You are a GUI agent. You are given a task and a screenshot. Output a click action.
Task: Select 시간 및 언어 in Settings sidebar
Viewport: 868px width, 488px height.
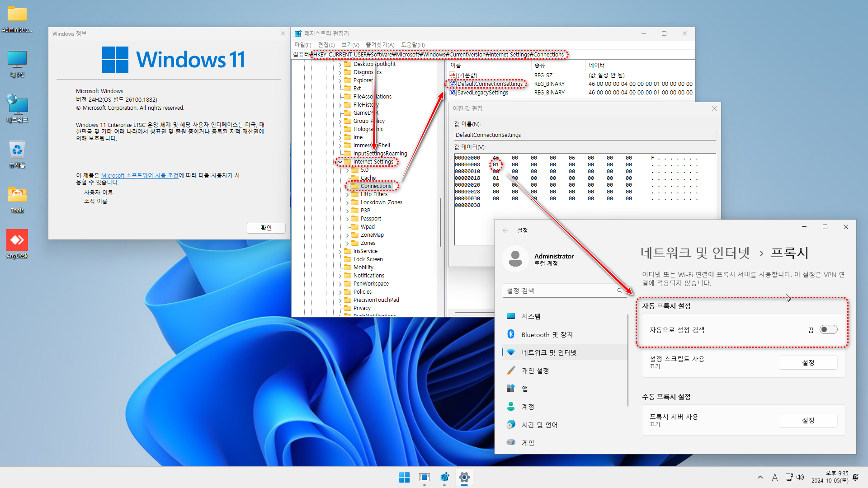click(x=565, y=425)
